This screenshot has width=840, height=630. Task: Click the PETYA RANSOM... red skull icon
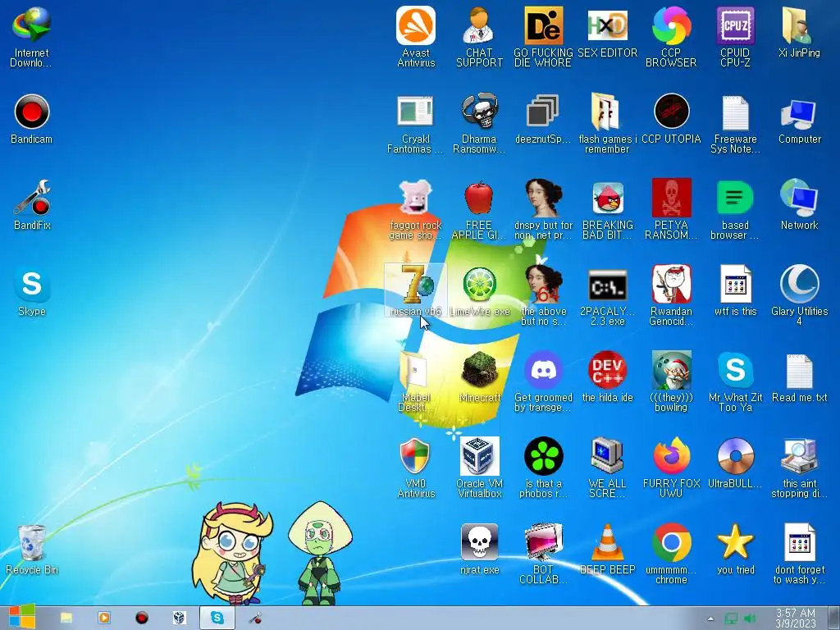coord(671,210)
